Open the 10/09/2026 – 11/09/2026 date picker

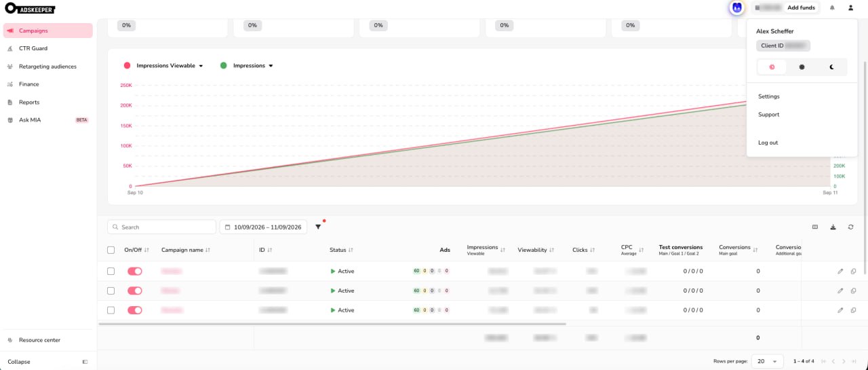(x=263, y=227)
